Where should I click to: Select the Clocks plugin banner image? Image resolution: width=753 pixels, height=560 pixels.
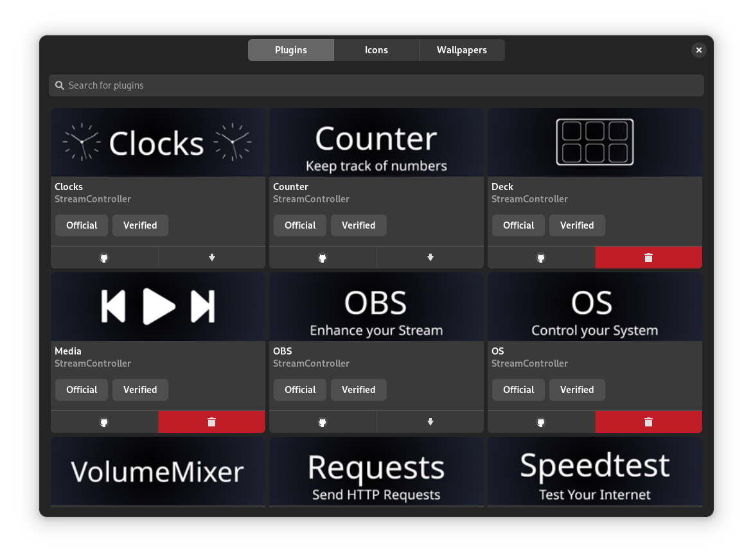point(158,143)
